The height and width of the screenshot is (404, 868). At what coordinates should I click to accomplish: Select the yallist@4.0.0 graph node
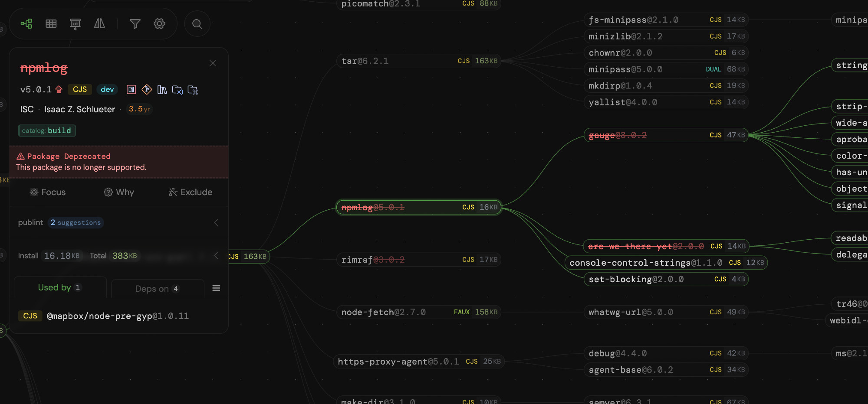(666, 102)
